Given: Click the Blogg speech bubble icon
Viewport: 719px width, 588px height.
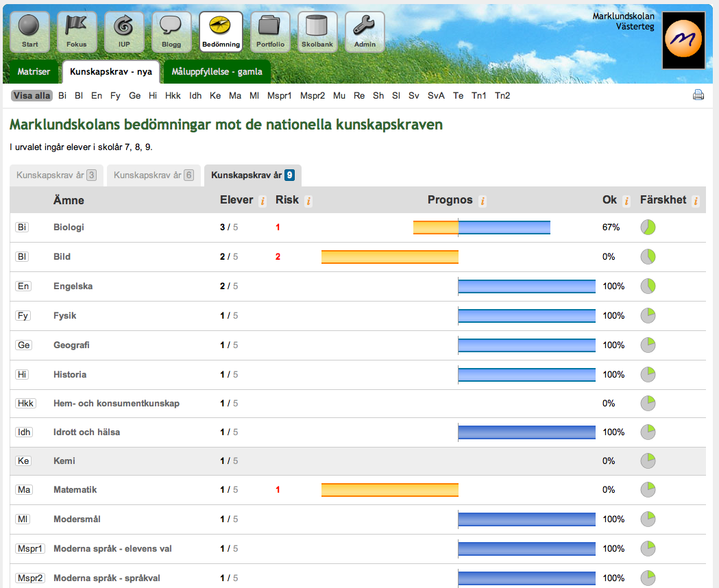Looking at the screenshot, I should click(x=171, y=31).
